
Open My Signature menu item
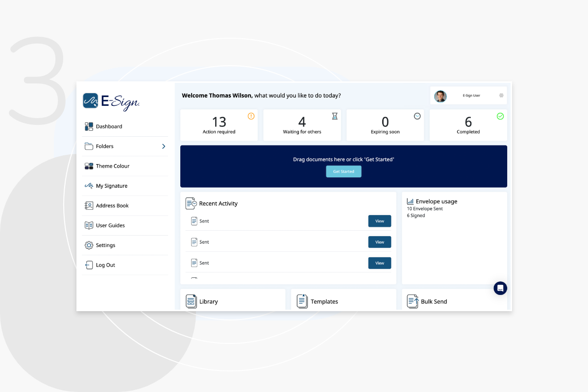(125, 186)
